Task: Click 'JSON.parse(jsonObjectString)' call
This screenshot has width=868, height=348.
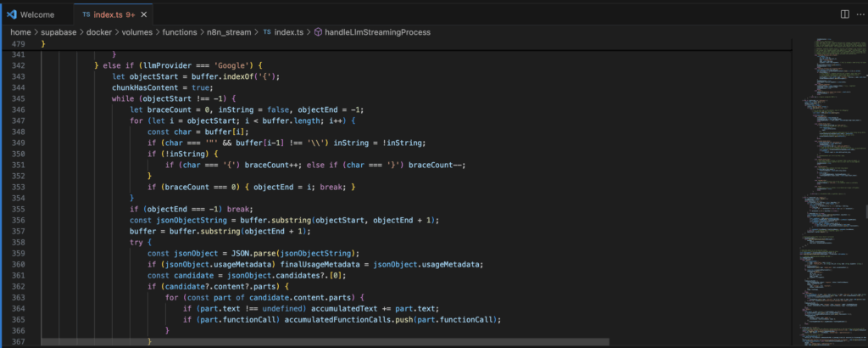Action: [292, 253]
